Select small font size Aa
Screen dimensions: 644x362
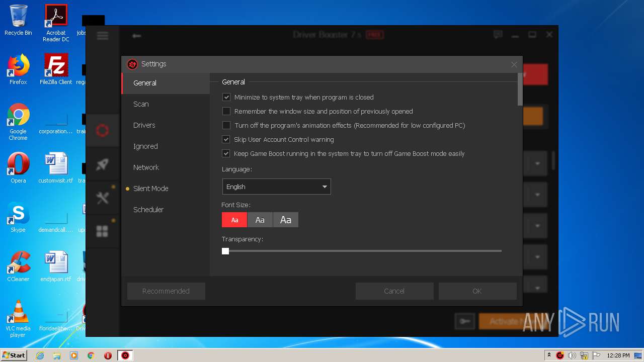click(x=234, y=220)
